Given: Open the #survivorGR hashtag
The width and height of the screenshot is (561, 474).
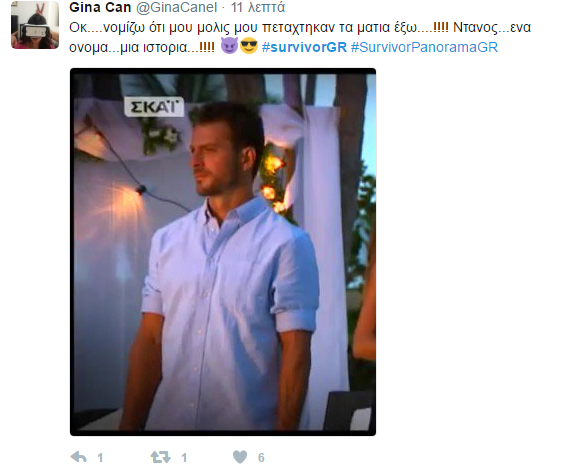Looking at the screenshot, I should tap(304, 47).
